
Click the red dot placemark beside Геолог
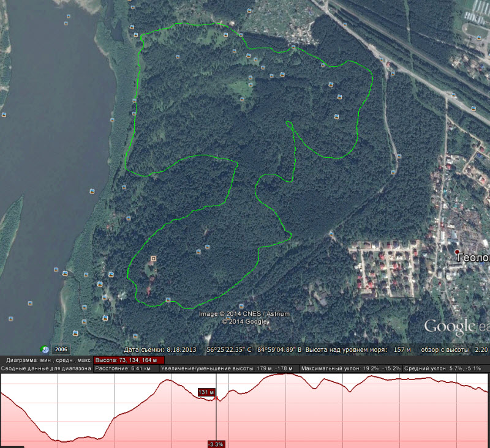point(457,252)
